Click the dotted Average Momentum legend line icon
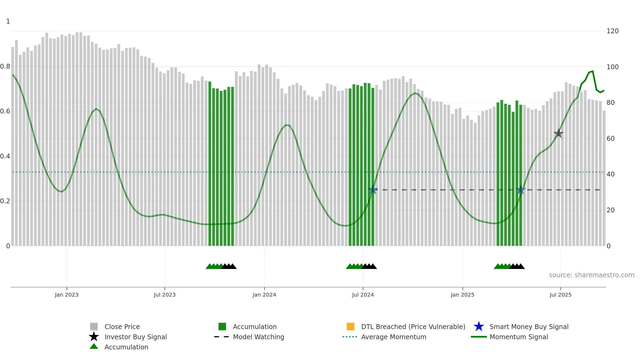This screenshot has height=362, width=644. [350, 337]
